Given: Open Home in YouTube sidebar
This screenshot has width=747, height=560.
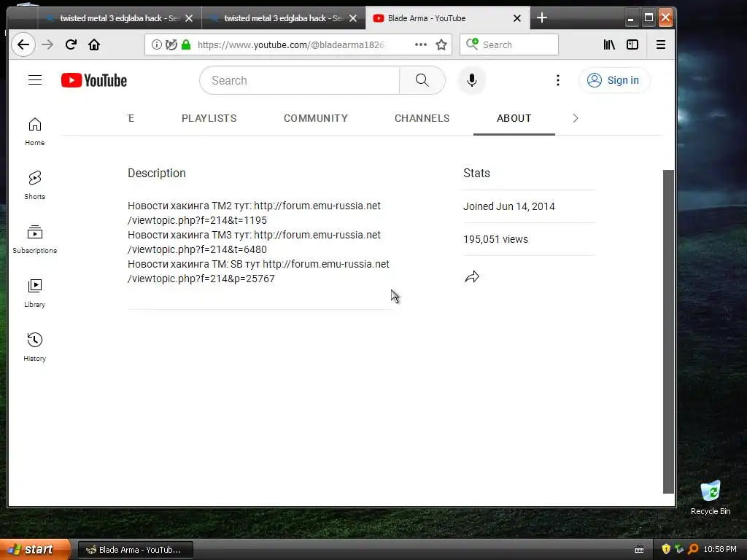Looking at the screenshot, I should (x=35, y=132).
